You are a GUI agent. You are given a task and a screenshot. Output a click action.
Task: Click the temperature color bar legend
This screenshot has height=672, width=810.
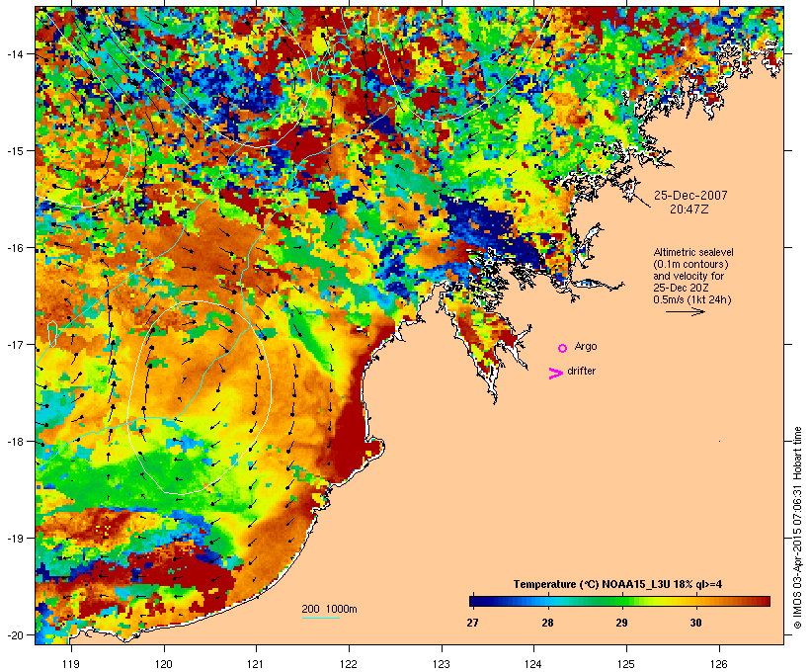[620, 601]
